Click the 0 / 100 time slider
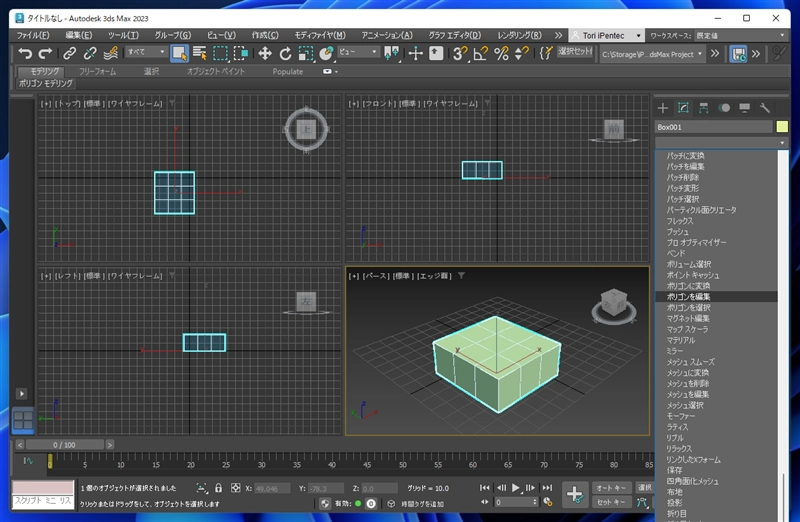800x522 pixels. click(x=64, y=444)
